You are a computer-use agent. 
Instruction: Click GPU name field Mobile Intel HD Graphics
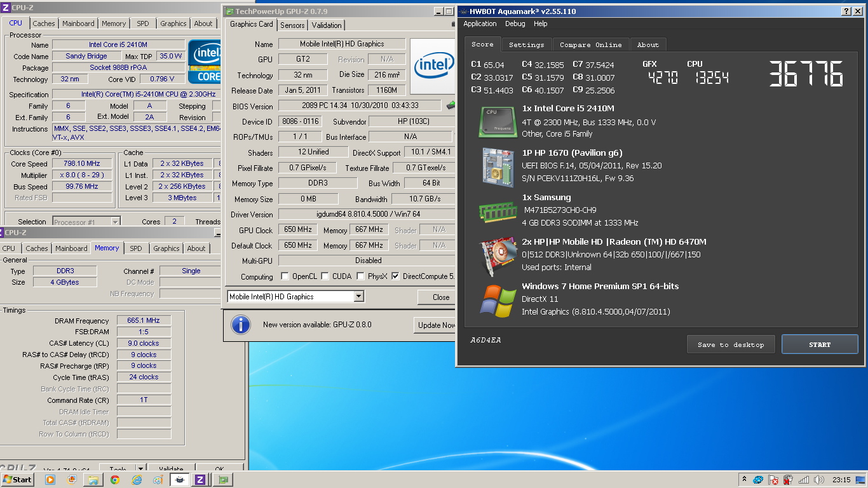click(x=342, y=44)
